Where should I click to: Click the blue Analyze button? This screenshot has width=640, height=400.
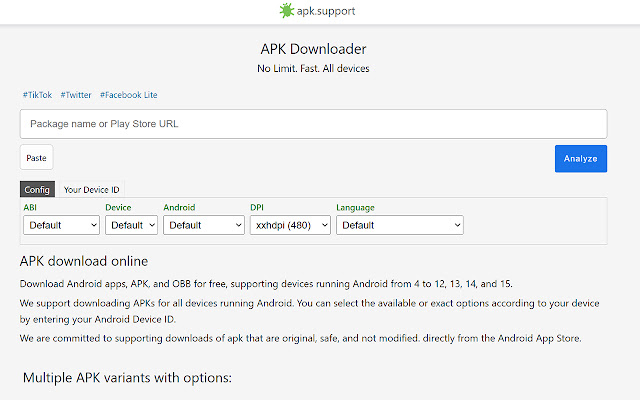tap(580, 158)
